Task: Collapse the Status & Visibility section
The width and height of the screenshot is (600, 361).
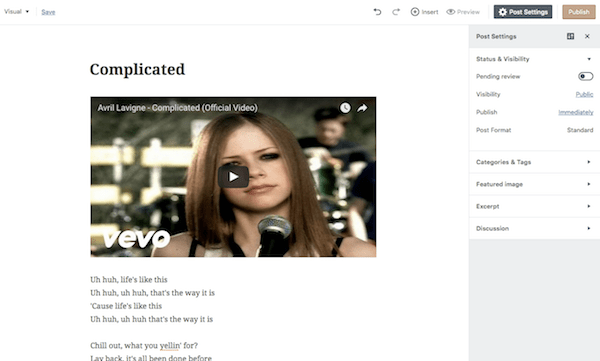Action: coord(534,59)
